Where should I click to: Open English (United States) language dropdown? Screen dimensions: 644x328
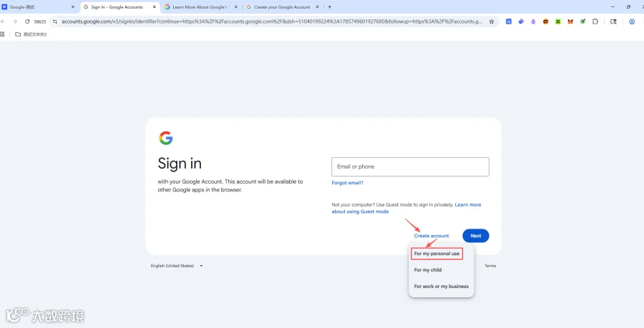tap(177, 266)
